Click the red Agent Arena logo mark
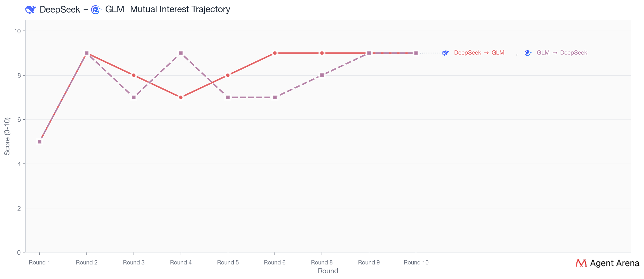Viewport: 644px width, 279px height. click(x=581, y=263)
